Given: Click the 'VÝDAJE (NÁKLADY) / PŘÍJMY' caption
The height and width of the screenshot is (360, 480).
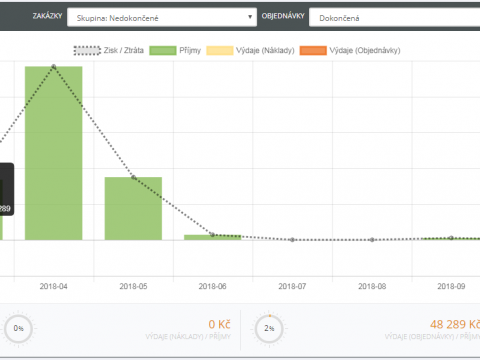Looking at the screenshot, I should [188, 337].
